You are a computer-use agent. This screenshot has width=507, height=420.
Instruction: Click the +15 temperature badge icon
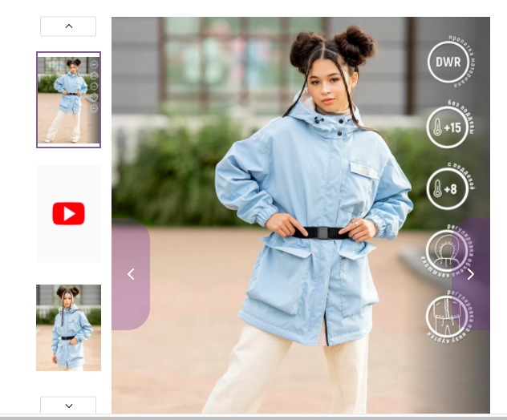tap(448, 127)
